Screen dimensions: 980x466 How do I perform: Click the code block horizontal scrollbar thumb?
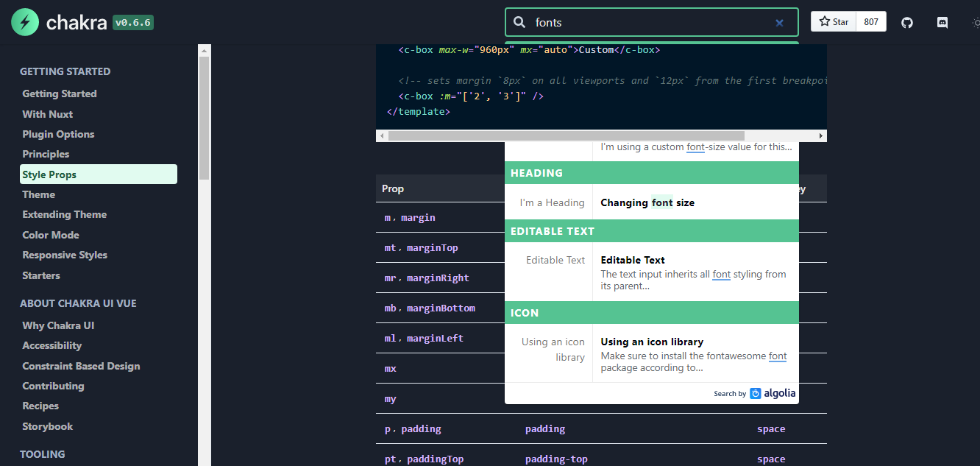[567, 136]
